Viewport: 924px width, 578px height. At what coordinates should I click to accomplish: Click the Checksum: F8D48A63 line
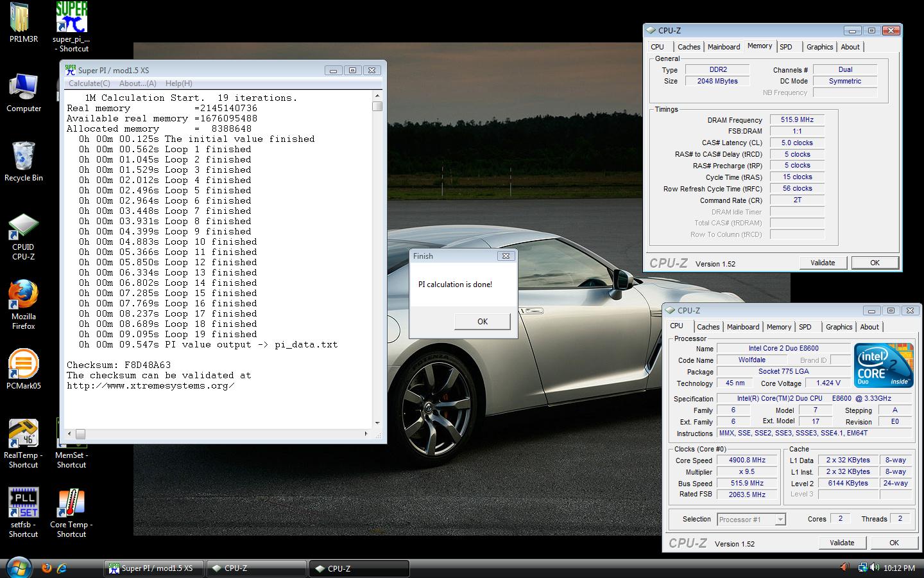coord(119,365)
